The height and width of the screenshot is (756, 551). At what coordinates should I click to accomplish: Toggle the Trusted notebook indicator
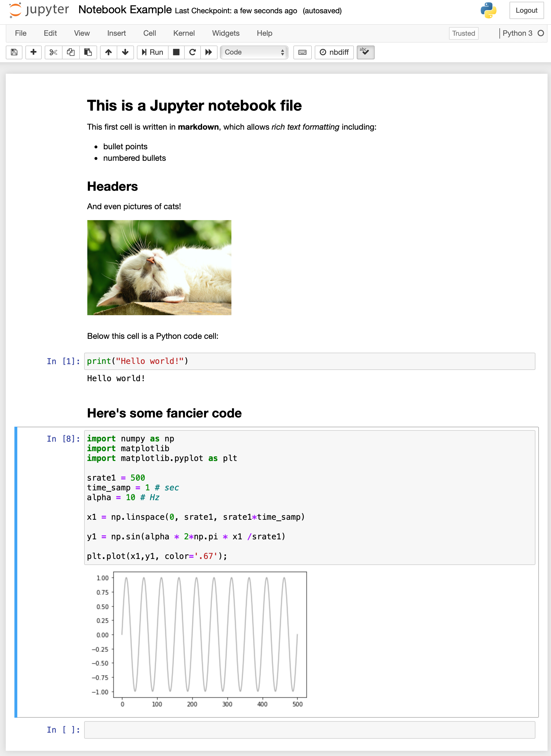point(463,33)
